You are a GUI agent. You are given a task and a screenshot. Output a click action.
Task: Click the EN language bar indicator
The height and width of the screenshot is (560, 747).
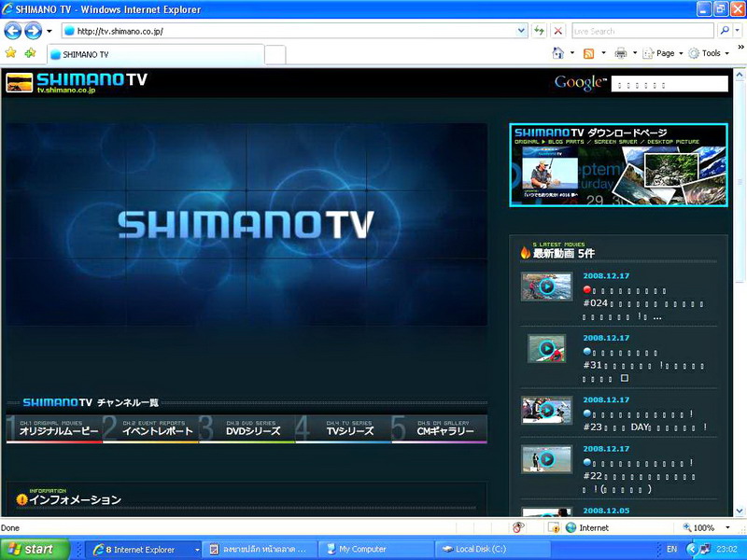coord(671,549)
